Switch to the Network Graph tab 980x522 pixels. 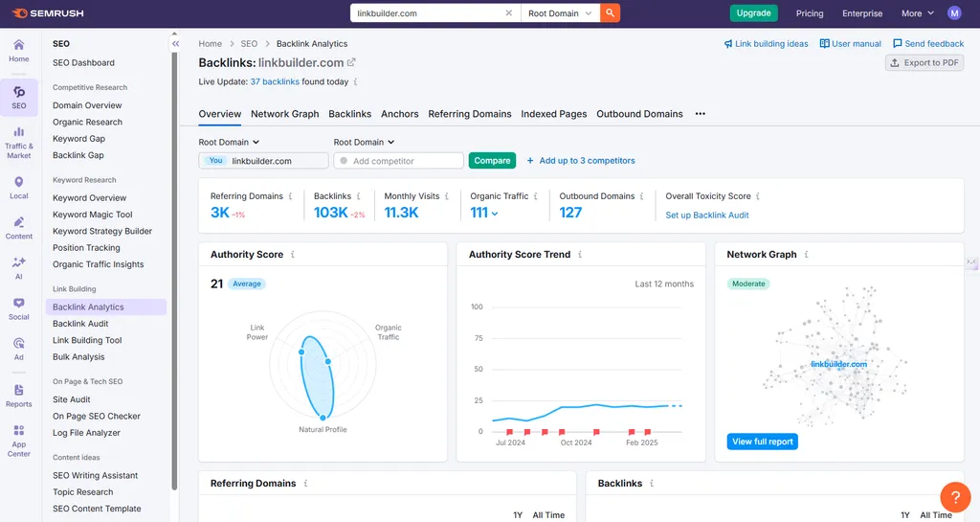(285, 114)
